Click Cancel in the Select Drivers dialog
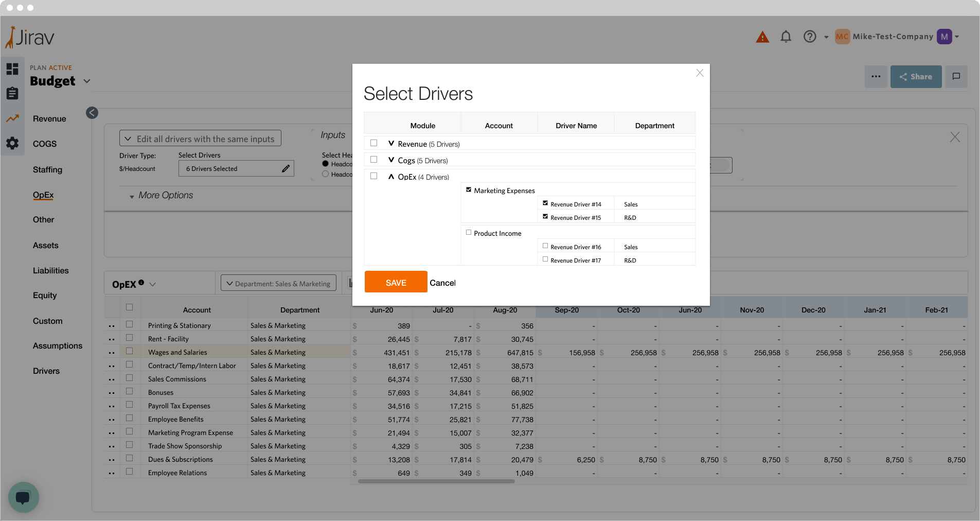 [x=442, y=283]
